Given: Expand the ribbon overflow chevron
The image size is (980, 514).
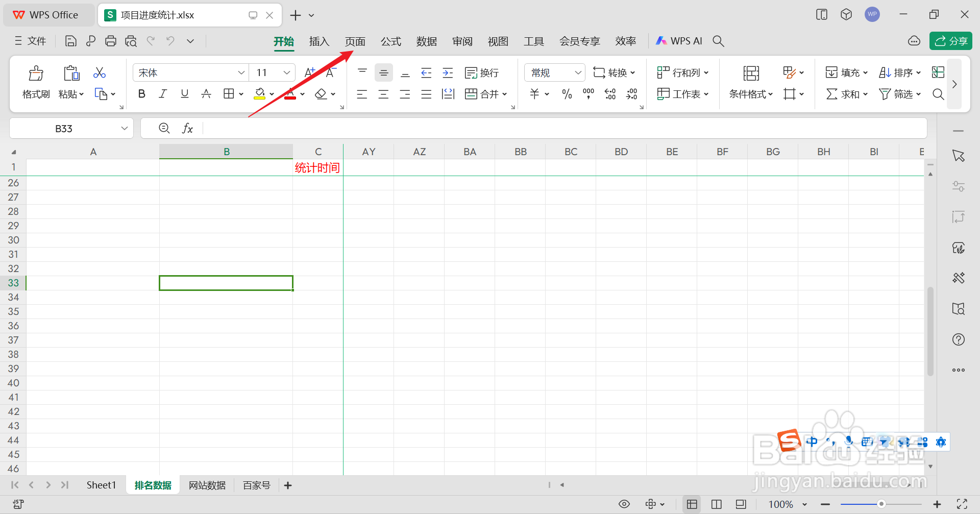Looking at the screenshot, I should click(954, 84).
